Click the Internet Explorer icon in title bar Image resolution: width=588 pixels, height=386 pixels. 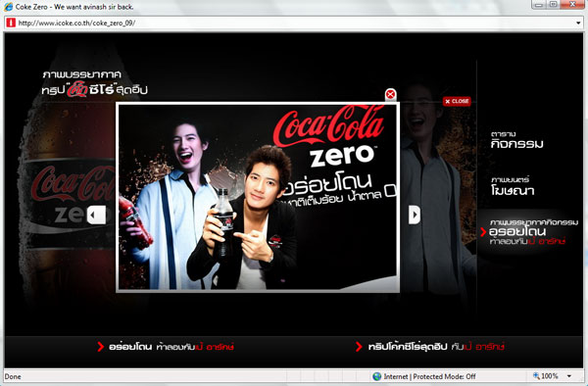(x=8, y=7)
